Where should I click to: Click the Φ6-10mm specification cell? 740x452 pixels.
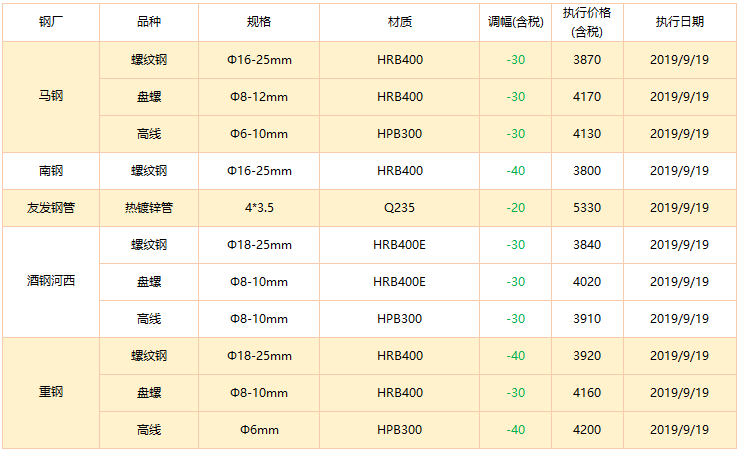259,134
